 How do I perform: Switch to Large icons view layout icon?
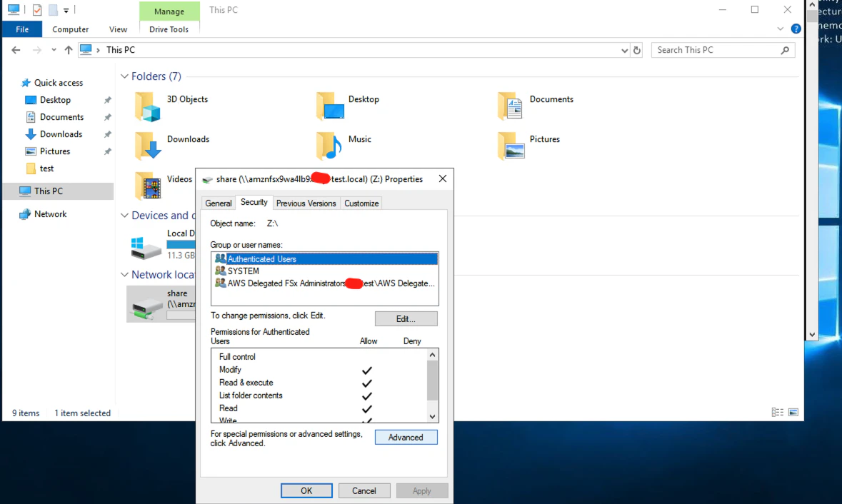793,412
